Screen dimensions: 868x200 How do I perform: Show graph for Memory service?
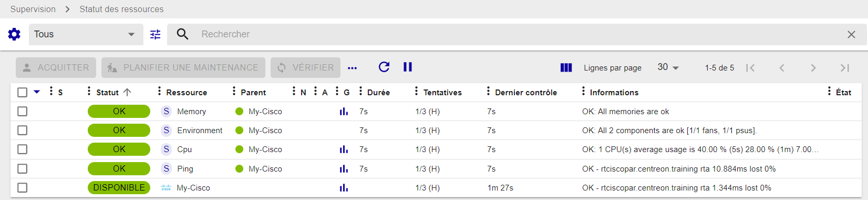click(x=344, y=112)
